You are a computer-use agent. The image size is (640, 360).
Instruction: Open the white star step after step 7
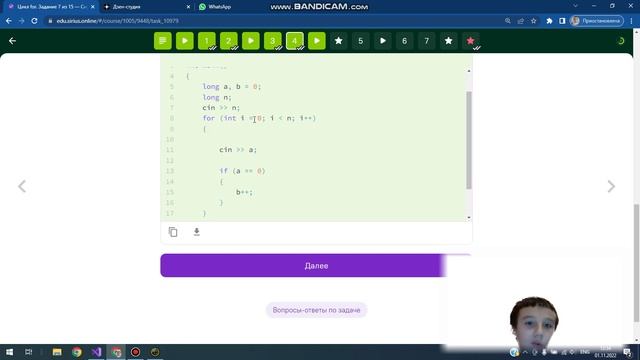(x=449, y=41)
